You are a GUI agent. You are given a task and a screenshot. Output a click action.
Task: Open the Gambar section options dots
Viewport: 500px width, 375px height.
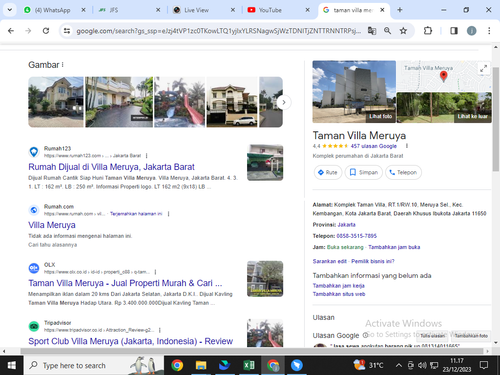pos(62,65)
